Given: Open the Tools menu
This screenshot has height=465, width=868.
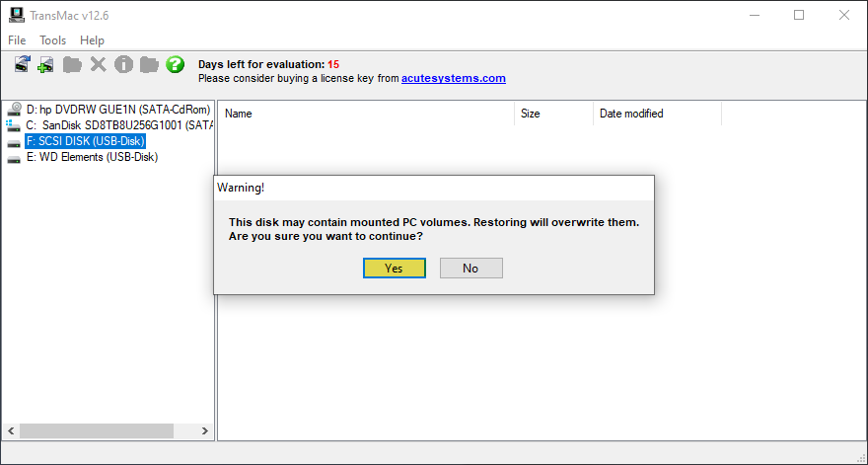Looking at the screenshot, I should click(x=52, y=40).
